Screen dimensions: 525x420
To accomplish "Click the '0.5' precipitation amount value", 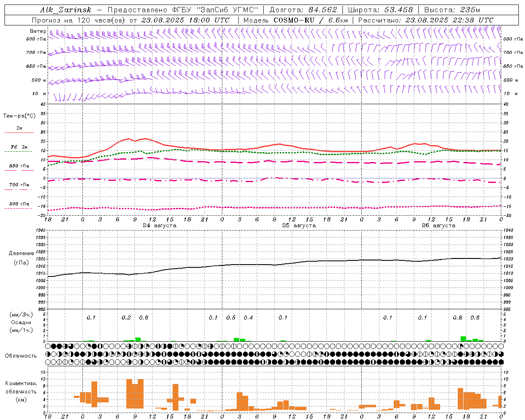I will click(231, 318).
